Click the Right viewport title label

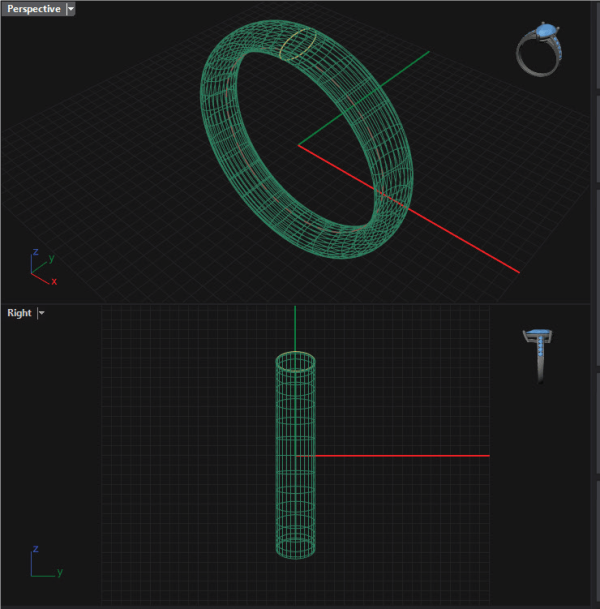(19, 313)
